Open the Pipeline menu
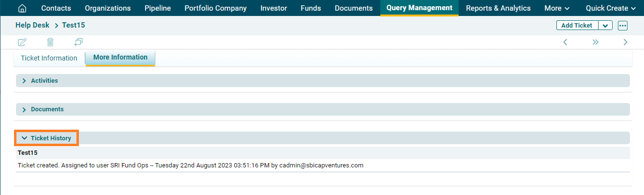The width and height of the screenshot is (644, 195). tap(158, 8)
